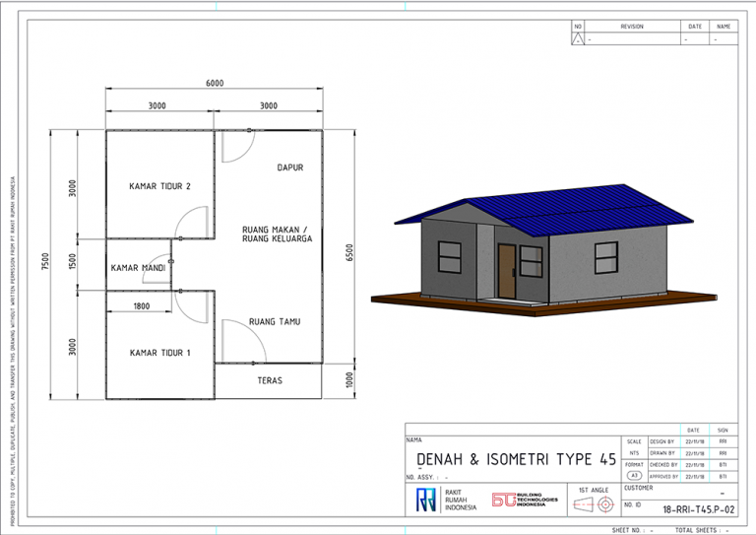Click the TERAS label on floor plan

[271, 379]
